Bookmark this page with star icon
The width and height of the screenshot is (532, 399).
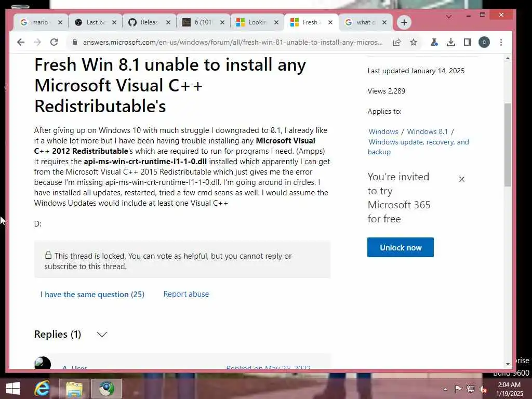pos(413,42)
